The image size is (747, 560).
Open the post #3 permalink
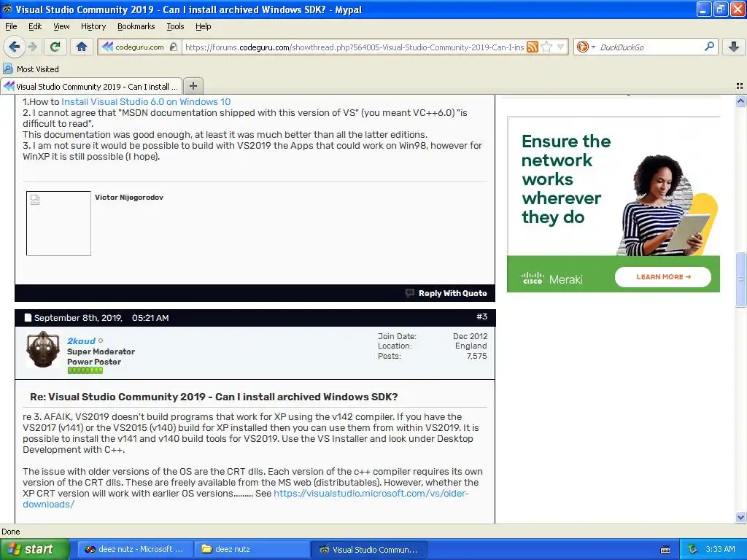click(481, 316)
